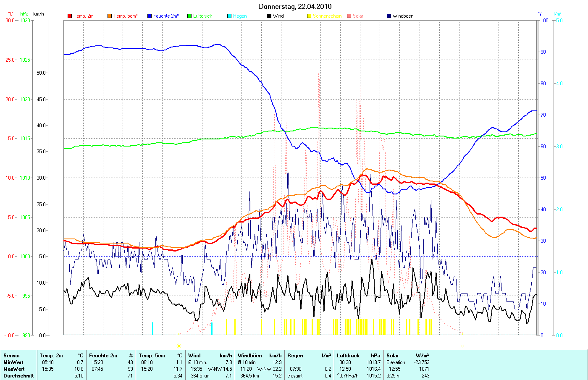
Task: Click the black Wind legend swatch
Action: click(269, 16)
